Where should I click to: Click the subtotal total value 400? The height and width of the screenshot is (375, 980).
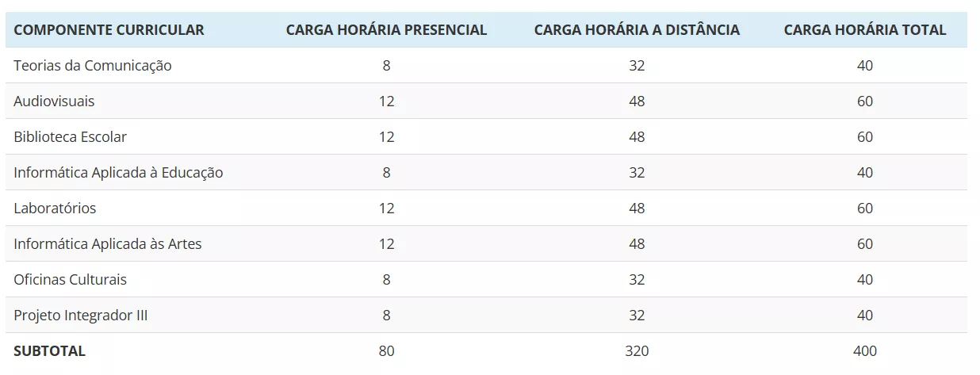(x=864, y=351)
